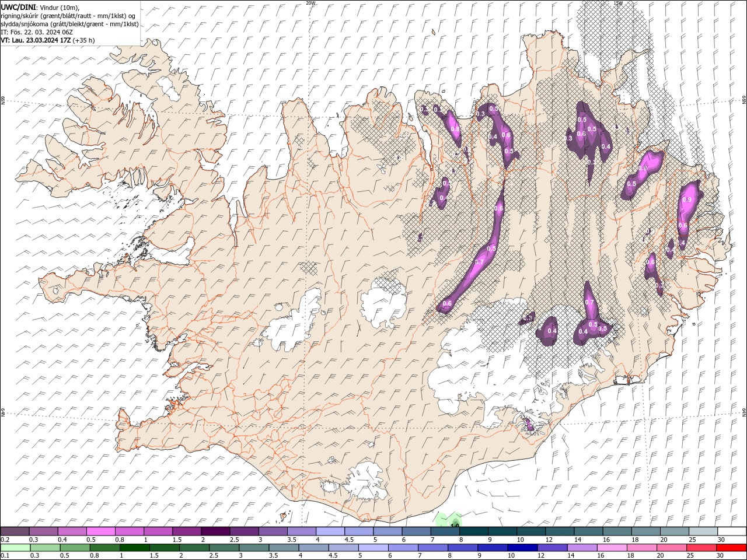747x560 pixels.
Task: Click the bottom-row blue swatch between 8 and 9
Action: [462, 548]
